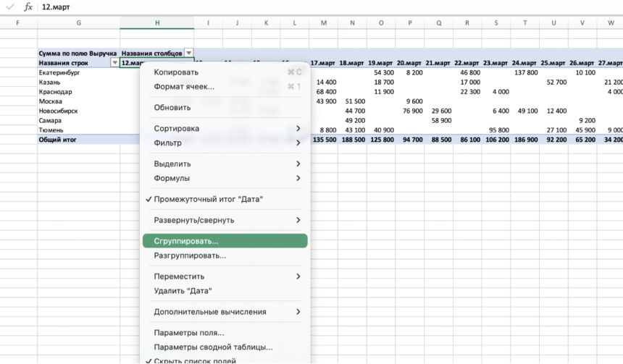The image size is (623, 364).
Task: Click total cell with value 135 500
Action: 325,140
